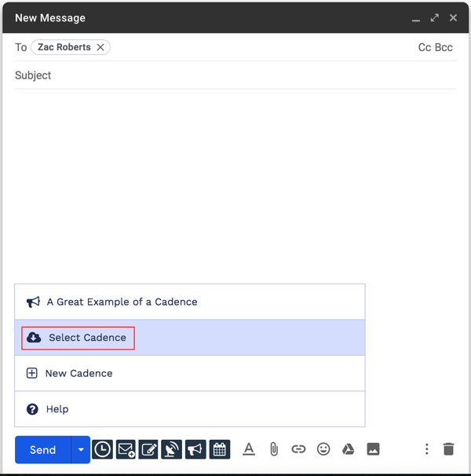Expand the Send options dropdown arrow
Screen dimensions: 471x476
click(x=80, y=449)
